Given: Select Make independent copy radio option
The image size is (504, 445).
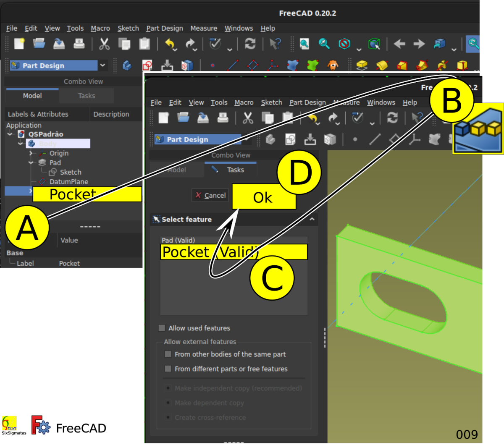Looking at the screenshot, I should click(168, 388).
